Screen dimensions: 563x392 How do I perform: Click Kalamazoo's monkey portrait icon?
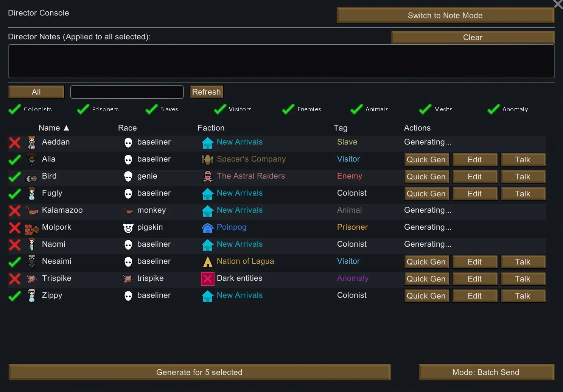tap(32, 210)
